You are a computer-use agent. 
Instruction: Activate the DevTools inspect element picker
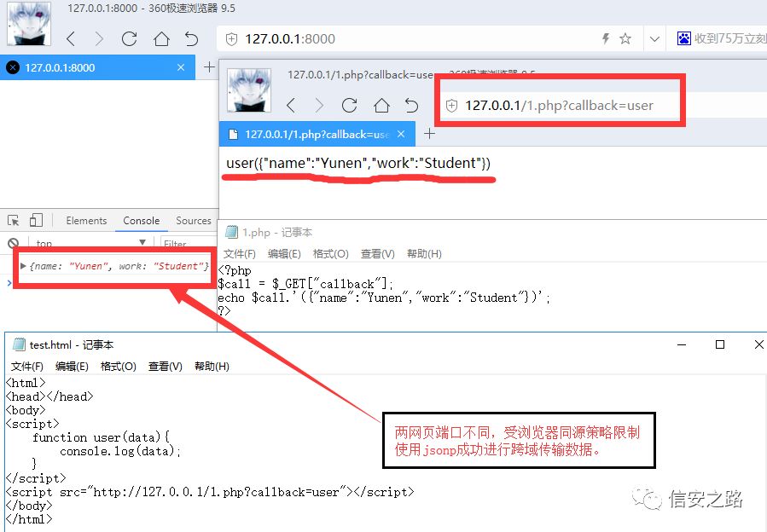coord(13,221)
